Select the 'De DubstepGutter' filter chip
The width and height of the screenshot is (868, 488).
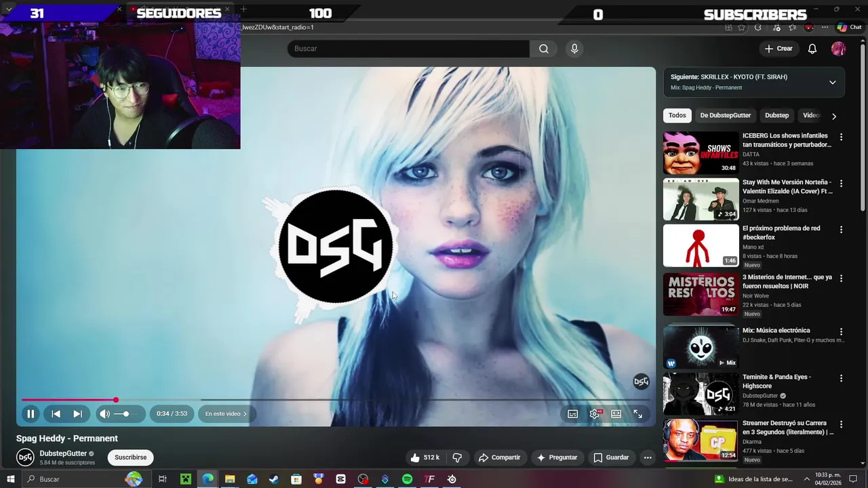(726, 115)
